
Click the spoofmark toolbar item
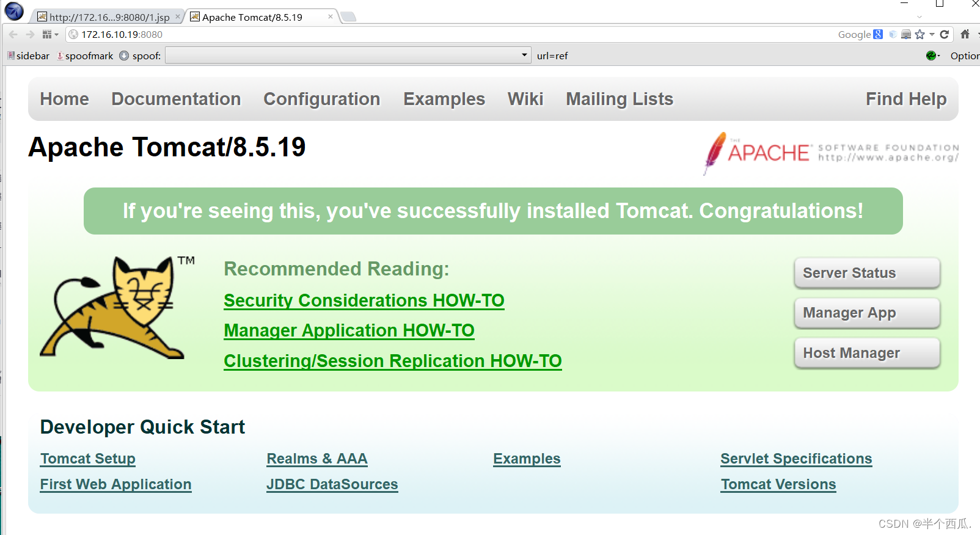coord(85,56)
